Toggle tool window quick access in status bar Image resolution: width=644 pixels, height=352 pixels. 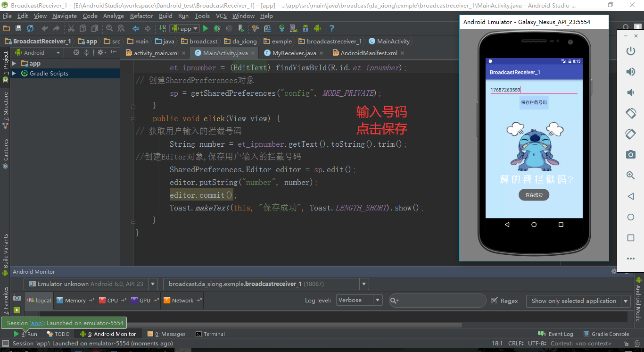[x=6, y=344]
